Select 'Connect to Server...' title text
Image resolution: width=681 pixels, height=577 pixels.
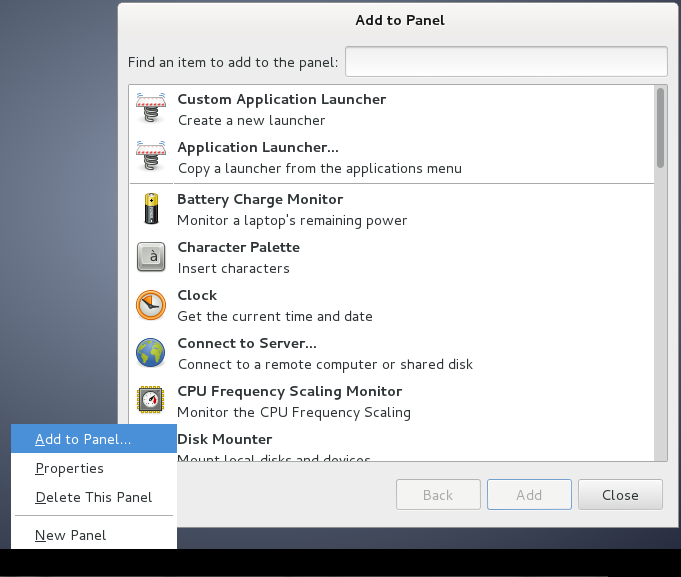[x=247, y=343]
